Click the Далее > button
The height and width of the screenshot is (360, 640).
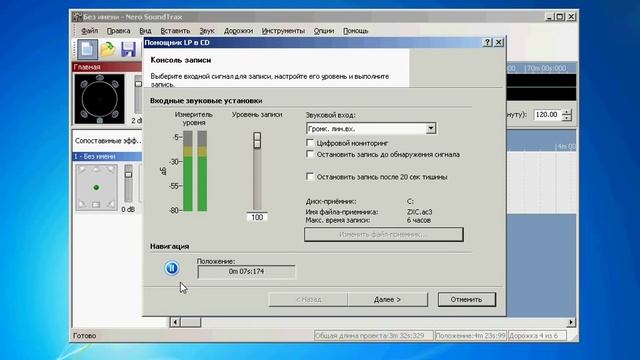point(387,300)
